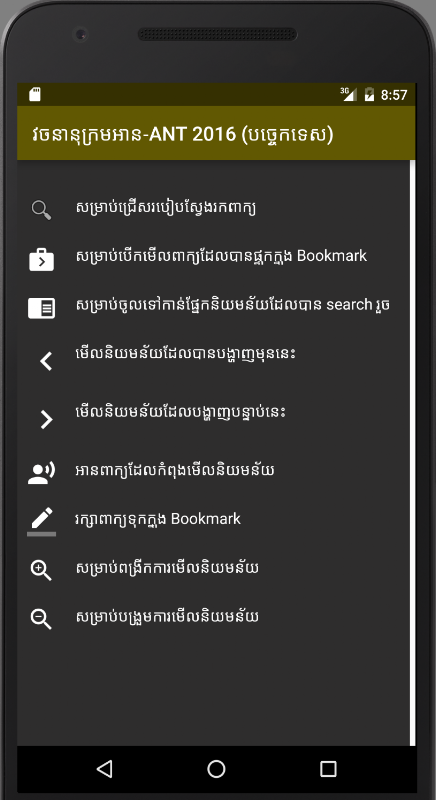Tap the text beside the zoom out icon
The width and height of the screenshot is (436, 800).
click(x=167, y=616)
